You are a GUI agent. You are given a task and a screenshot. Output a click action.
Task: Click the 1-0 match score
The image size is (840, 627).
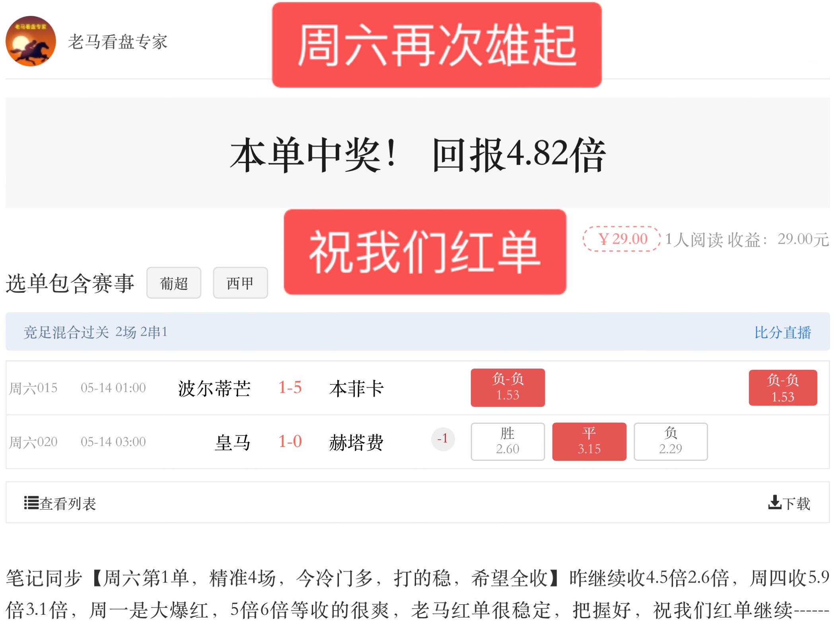[x=290, y=441]
